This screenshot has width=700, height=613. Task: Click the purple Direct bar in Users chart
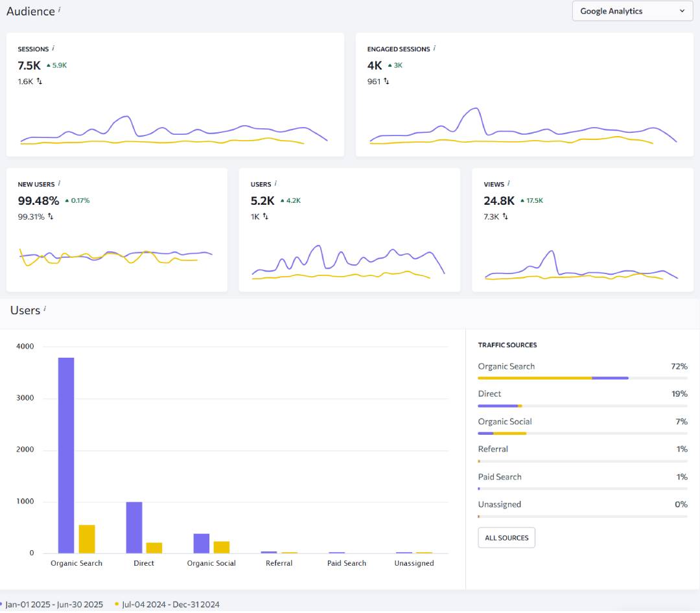[134, 527]
